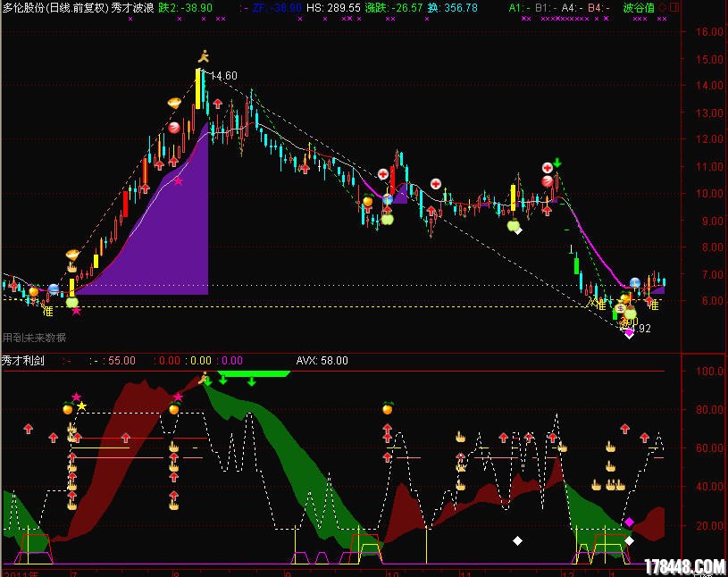Click the white diamond near the November green apple
This screenshot has height=577, width=728.
click(519, 230)
